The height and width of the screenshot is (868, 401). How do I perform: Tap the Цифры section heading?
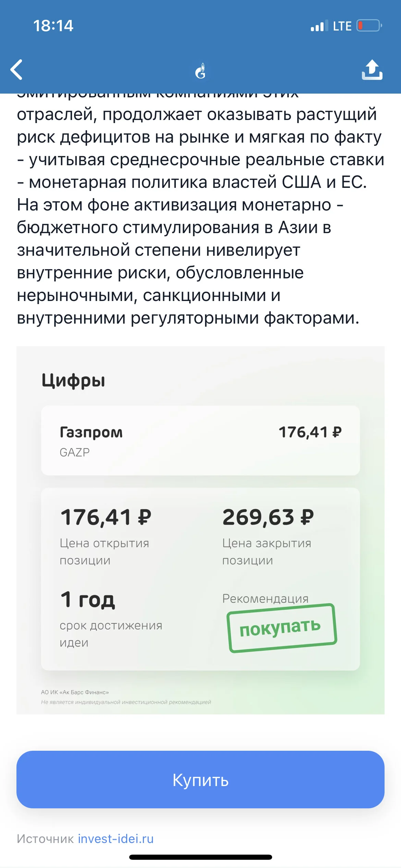tap(73, 381)
